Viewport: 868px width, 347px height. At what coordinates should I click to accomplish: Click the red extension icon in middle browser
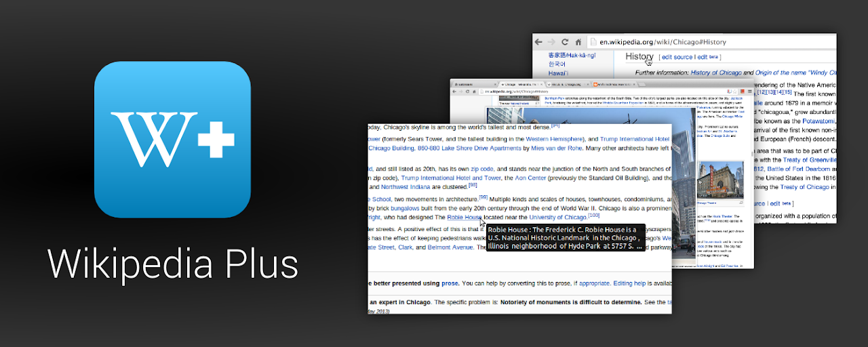click(x=742, y=91)
